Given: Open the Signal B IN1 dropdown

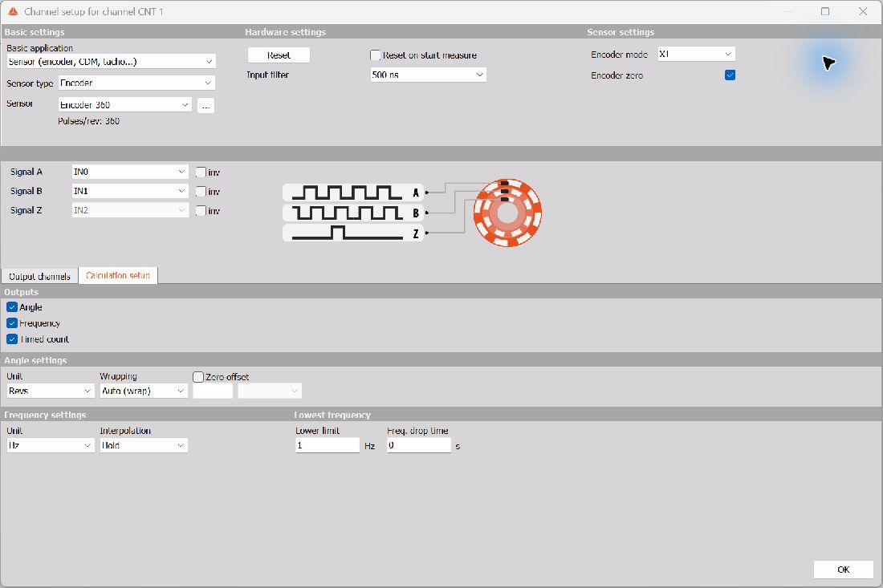Looking at the screenshot, I should point(130,191).
